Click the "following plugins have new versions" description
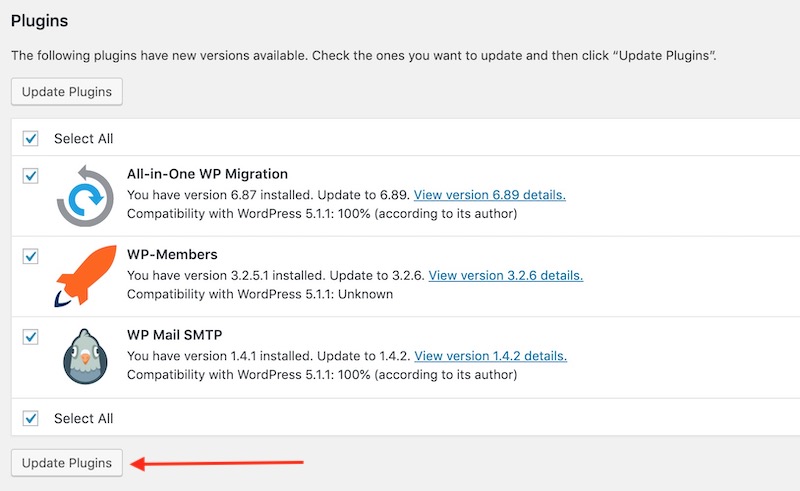 click(364, 55)
